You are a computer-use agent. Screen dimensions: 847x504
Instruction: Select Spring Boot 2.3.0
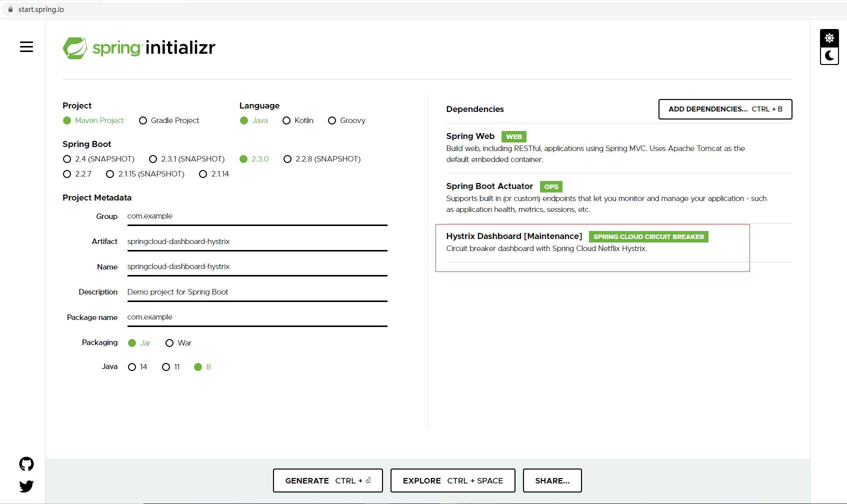[254, 159]
